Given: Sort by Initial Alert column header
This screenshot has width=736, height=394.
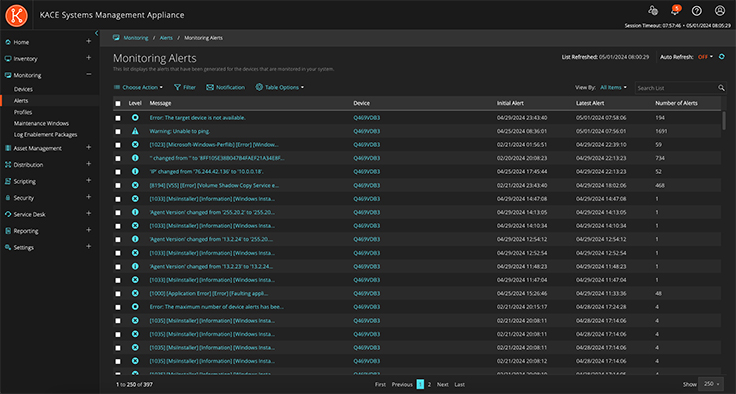Looking at the screenshot, I should point(510,103).
